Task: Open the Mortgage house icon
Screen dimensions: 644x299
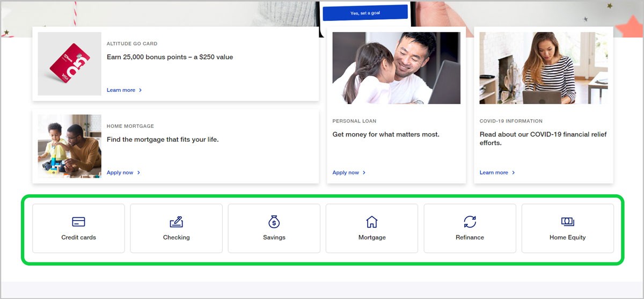Action: (372, 221)
